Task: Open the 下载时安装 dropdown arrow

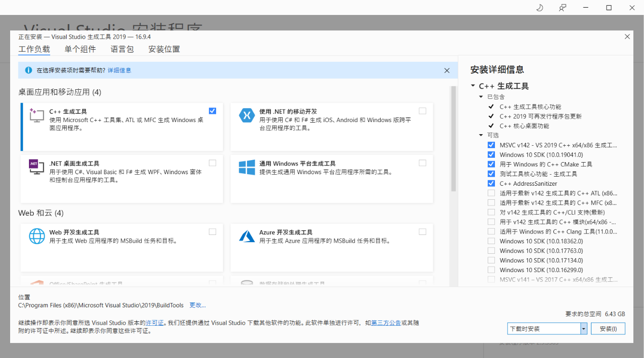Action: tap(584, 329)
